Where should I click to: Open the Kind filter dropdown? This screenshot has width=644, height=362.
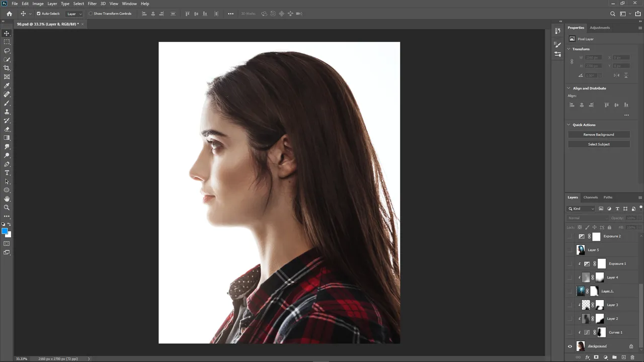point(582,209)
